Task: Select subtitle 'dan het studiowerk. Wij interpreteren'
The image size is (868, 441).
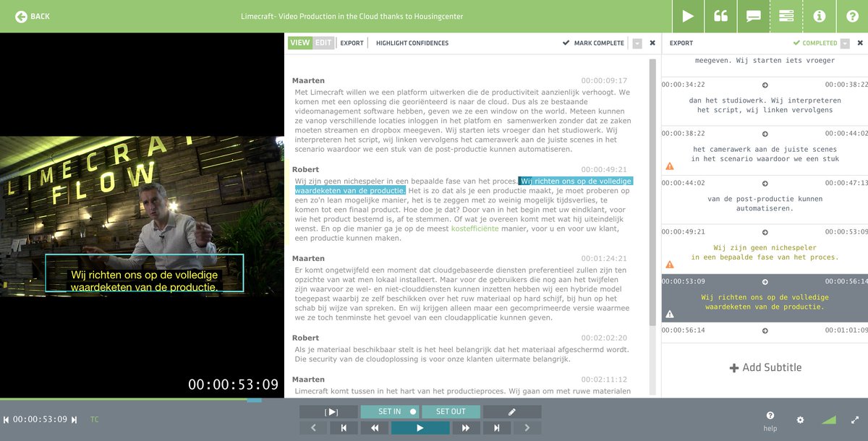Action: 765,105
